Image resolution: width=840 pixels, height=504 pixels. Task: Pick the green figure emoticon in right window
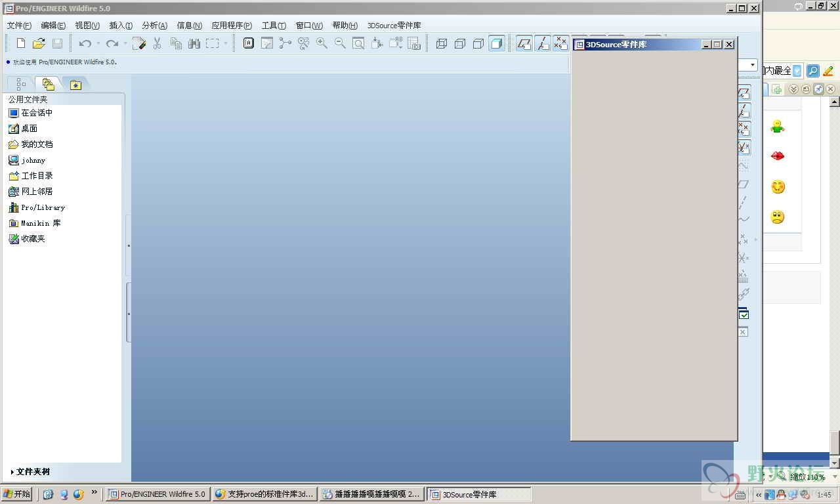coord(778,126)
